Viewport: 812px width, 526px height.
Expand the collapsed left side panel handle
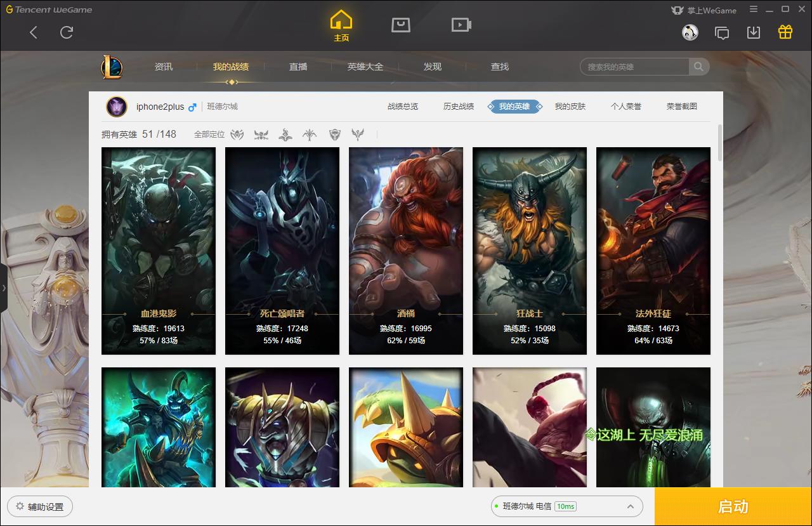click(x=4, y=288)
